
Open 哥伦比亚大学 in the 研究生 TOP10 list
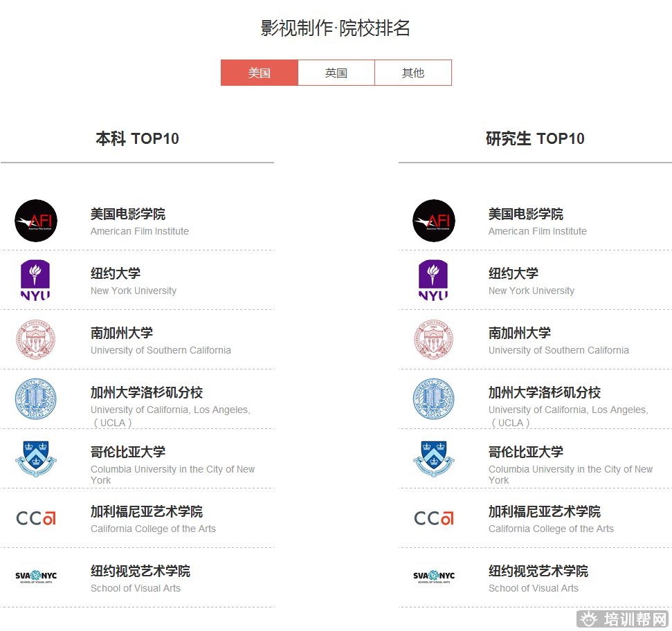click(x=526, y=452)
